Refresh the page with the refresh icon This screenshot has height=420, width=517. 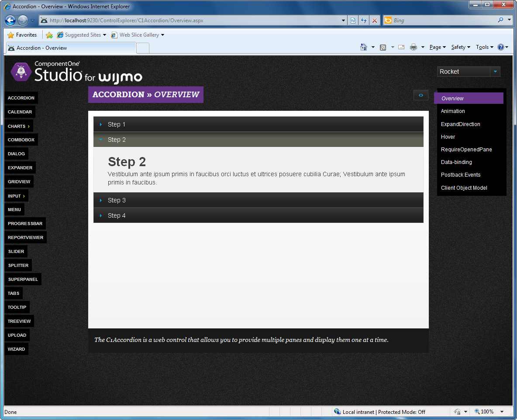click(x=364, y=20)
